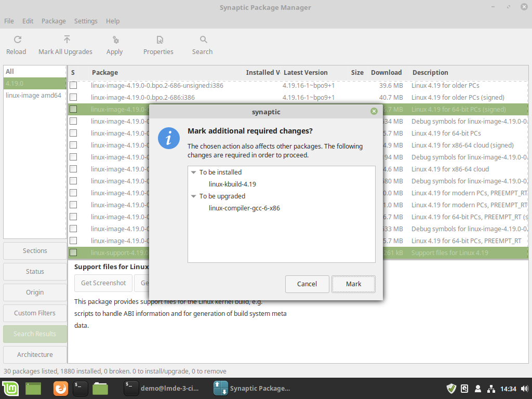Sort by the Size column header
Viewport: 532px width, 399px height.
(x=357, y=72)
